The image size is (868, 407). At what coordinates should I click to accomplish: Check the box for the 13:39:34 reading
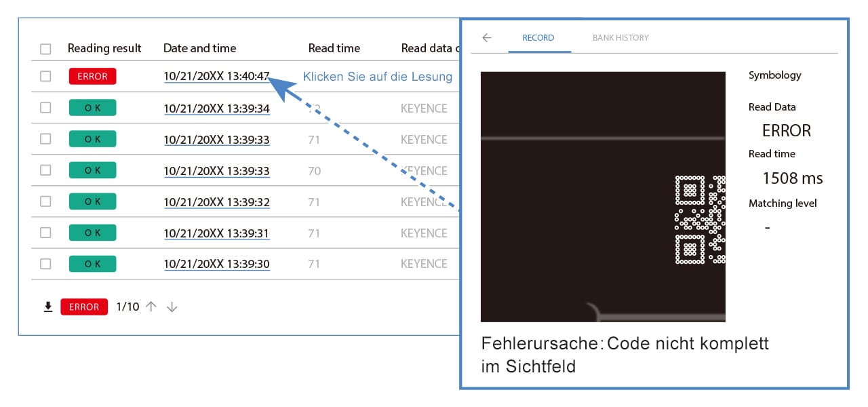45,107
